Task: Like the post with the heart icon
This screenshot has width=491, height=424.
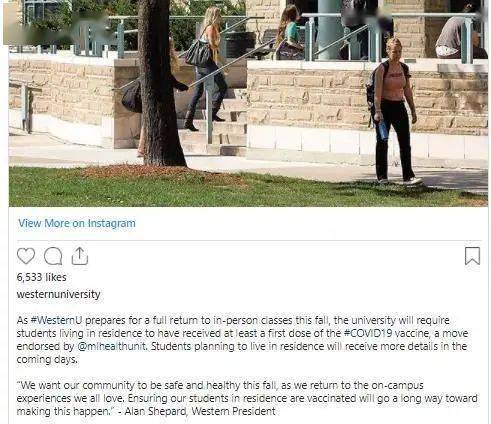Action: pyautogui.click(x=26, y=256)
